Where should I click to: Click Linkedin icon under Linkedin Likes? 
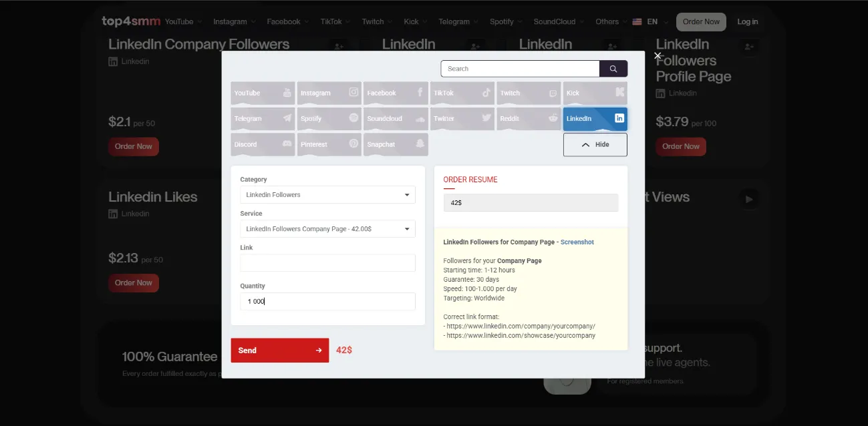click(x=113, y=214)
